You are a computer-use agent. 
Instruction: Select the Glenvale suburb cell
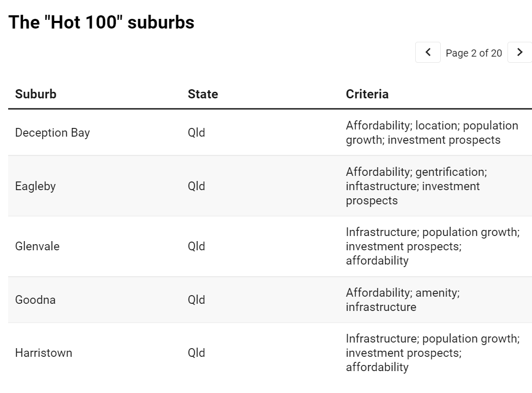click(x=37, y=246)
